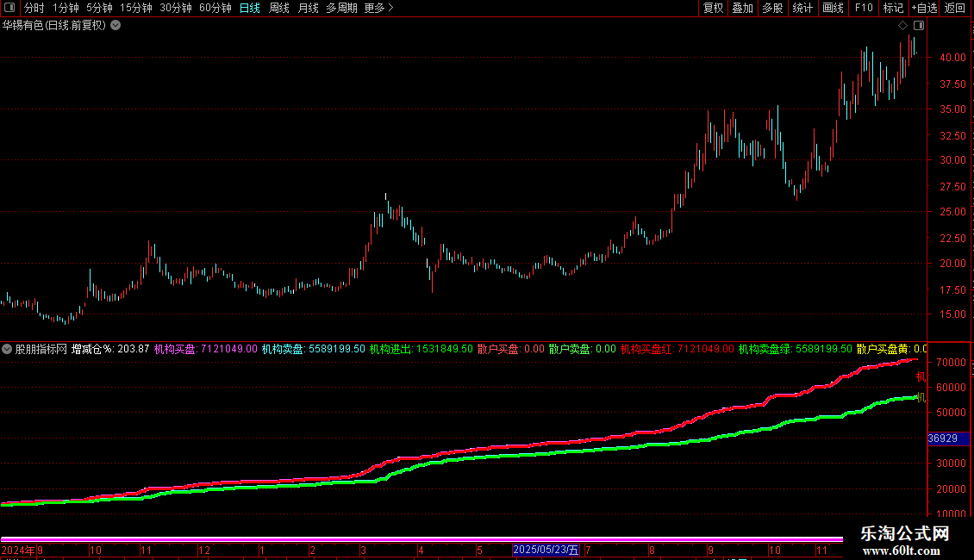Click the 散户买盘黄 label

tap(891, 349)
